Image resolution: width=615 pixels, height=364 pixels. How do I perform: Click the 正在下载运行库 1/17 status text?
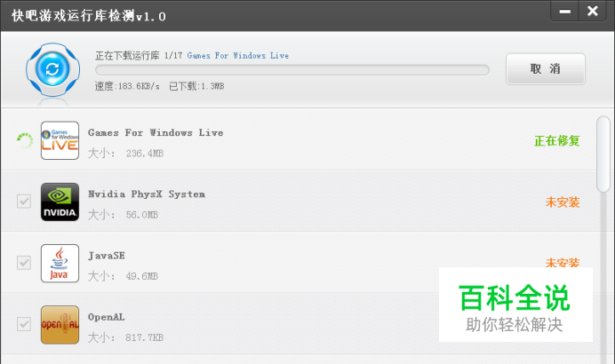[139, 56]
